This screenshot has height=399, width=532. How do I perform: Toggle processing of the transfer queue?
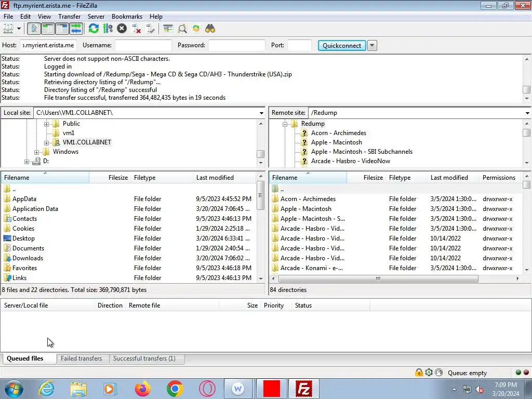click(108, 29)
